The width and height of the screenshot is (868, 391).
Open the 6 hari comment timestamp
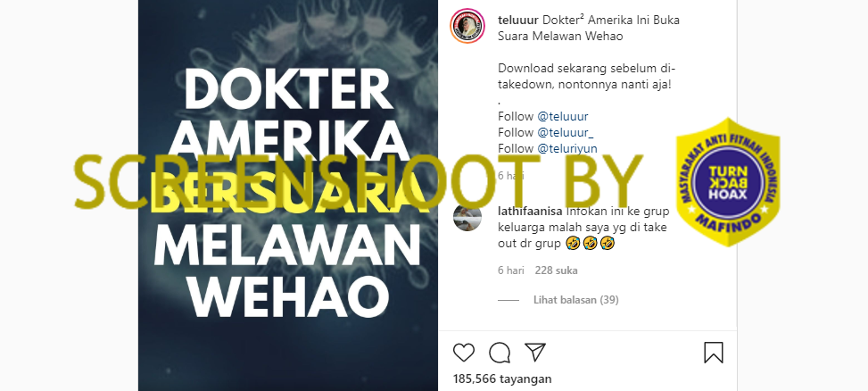pos(511,270)
